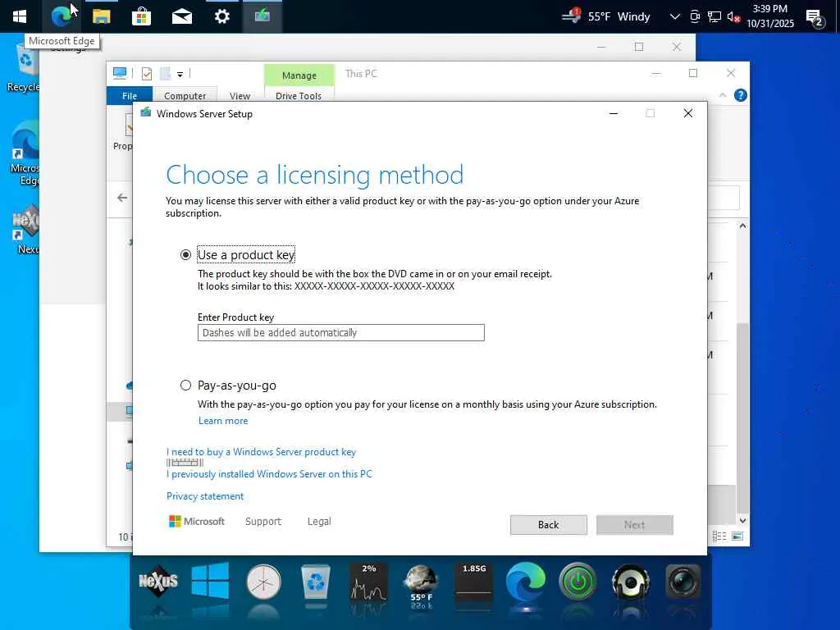840x630 pixels.
Task: Open the clock icon on the Nexus dock
Action: pyautogui.click(x=263, y=582)
